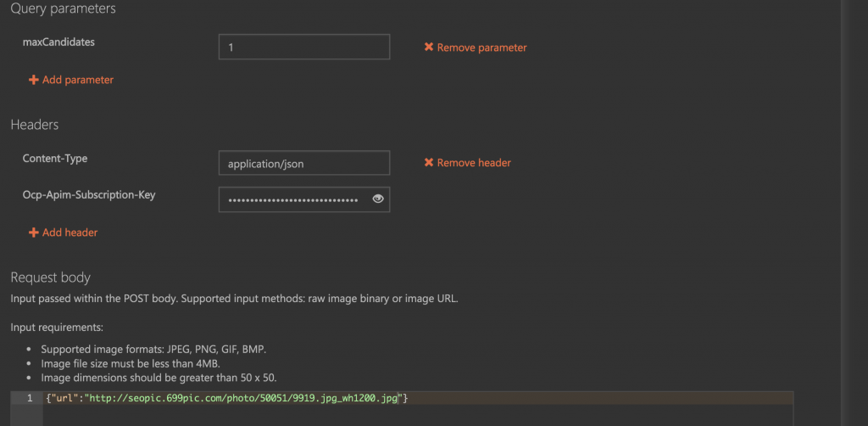
Task: Click the Remove header link text
Action: point(474,163)
